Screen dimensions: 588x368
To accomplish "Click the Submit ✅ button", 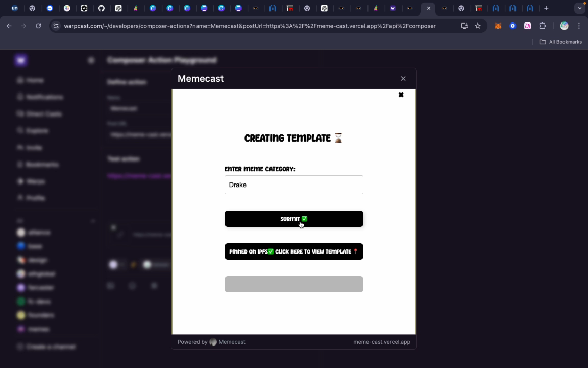I will pyautogui.click(x=293, y=219).
